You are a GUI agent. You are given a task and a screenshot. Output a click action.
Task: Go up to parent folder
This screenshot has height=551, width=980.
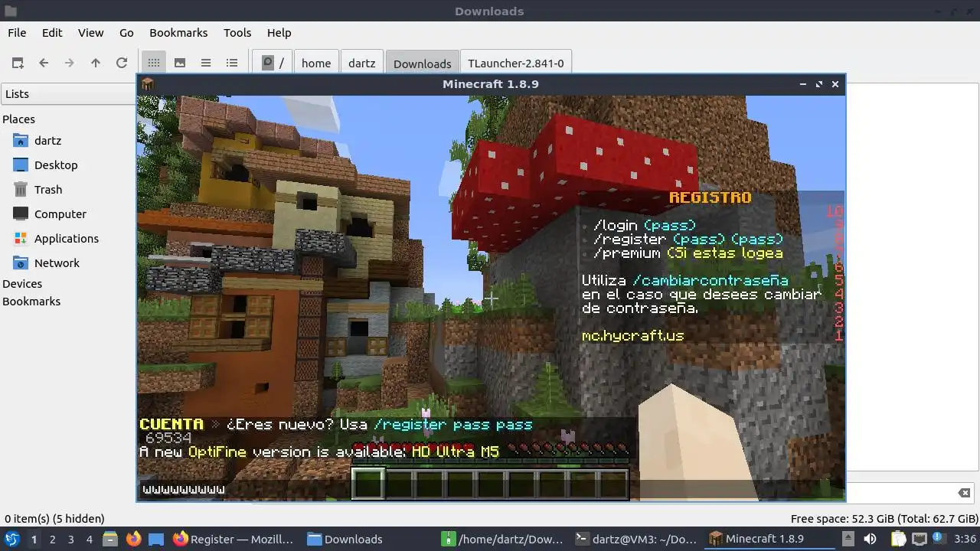96,63
